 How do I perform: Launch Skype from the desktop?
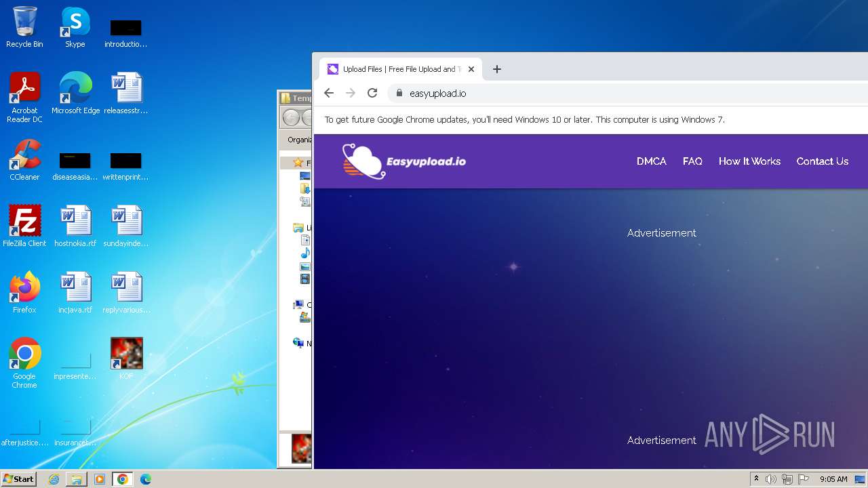click(75, 27)
